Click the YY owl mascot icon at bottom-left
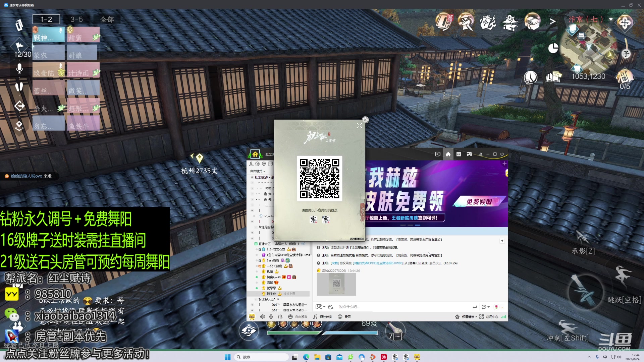This screenshot has width=644, height=362. [x=252, y=317]
